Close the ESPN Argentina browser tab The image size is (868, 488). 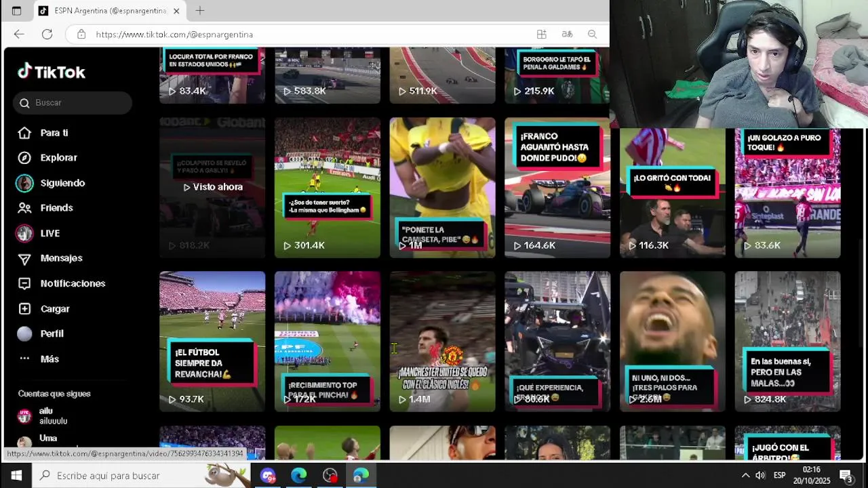[x=176, y=11]
